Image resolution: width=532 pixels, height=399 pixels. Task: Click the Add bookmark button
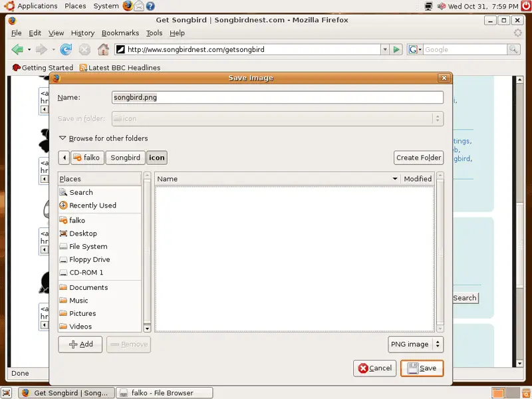pos(80,344)
